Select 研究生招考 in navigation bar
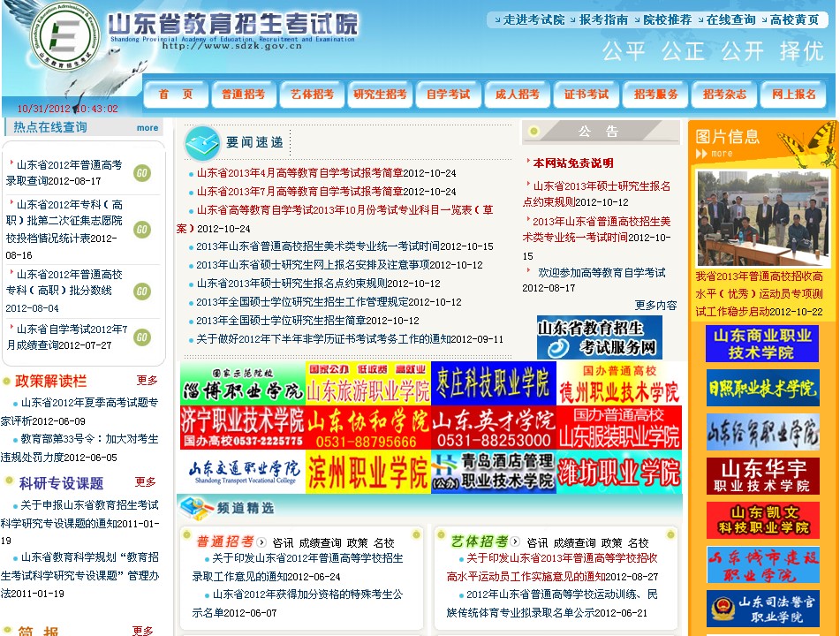The width and height of the screenshot is (840, 636). coord(380,95)
